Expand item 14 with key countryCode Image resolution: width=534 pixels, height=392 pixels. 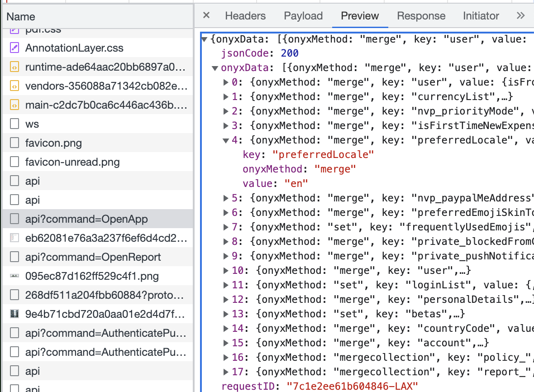click(225, 328)
